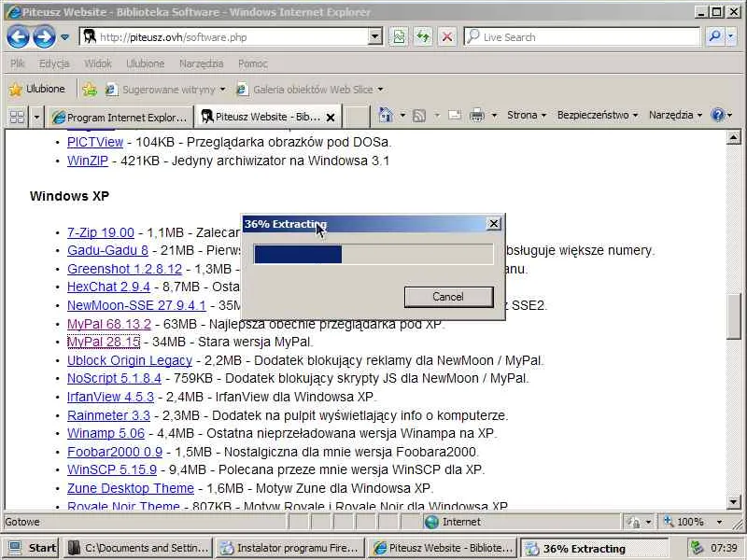The width and height of the screenshot is (747, 560).
Task: Cancel the extraction dialog
Action: (x=448, y=297)
